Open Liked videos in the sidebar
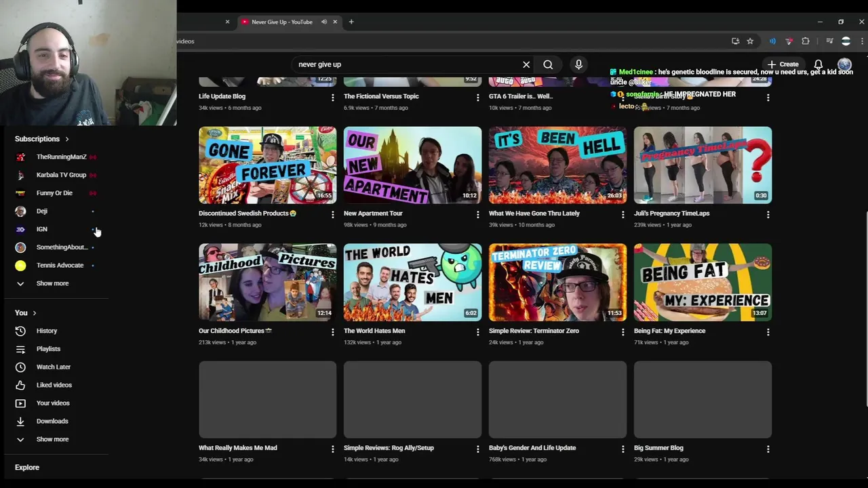The image size is (868, 488). pyautogui.click(x=54, y=385)
